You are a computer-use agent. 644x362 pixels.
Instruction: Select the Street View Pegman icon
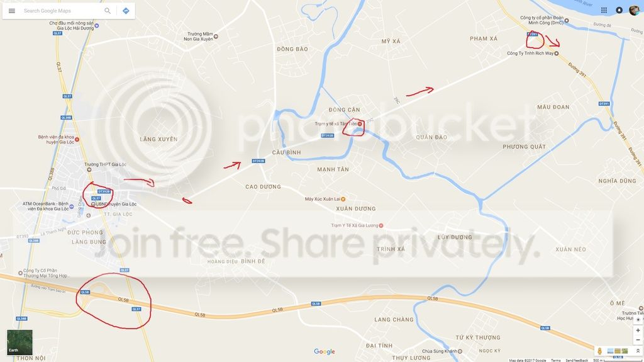tap(599, 351)
